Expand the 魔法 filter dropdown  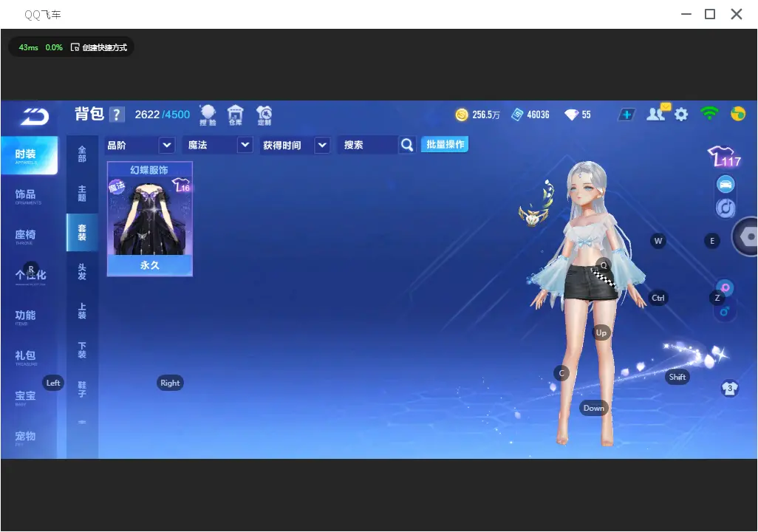(245, 145)
